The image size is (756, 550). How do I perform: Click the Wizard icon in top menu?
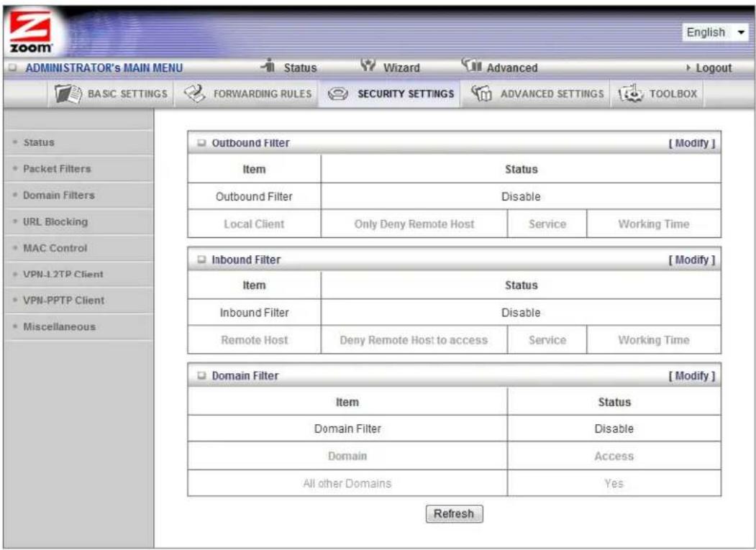[368, 65]
